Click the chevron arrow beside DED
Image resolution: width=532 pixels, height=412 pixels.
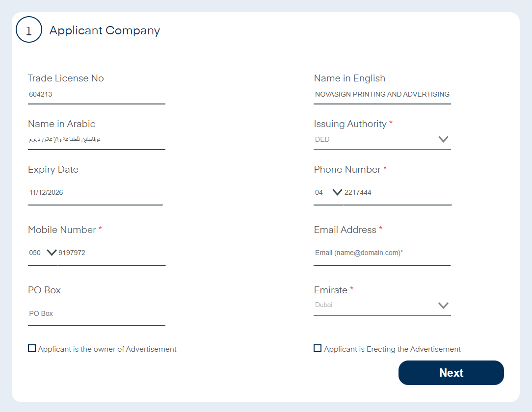(x=443, y=139)
